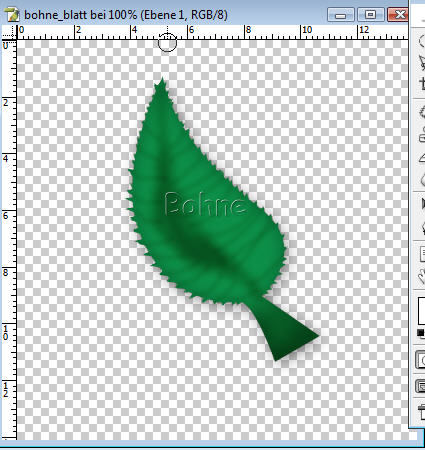Switch to Standard edit mode button
The width and height of the screenshot is (425, 450).
tap(420, 360)
